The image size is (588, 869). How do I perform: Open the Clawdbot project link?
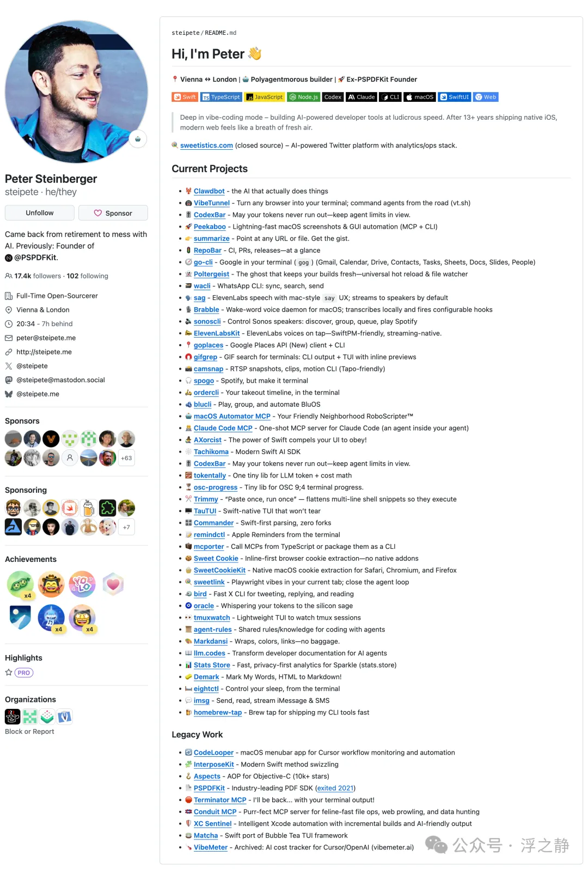click(209, 191)
